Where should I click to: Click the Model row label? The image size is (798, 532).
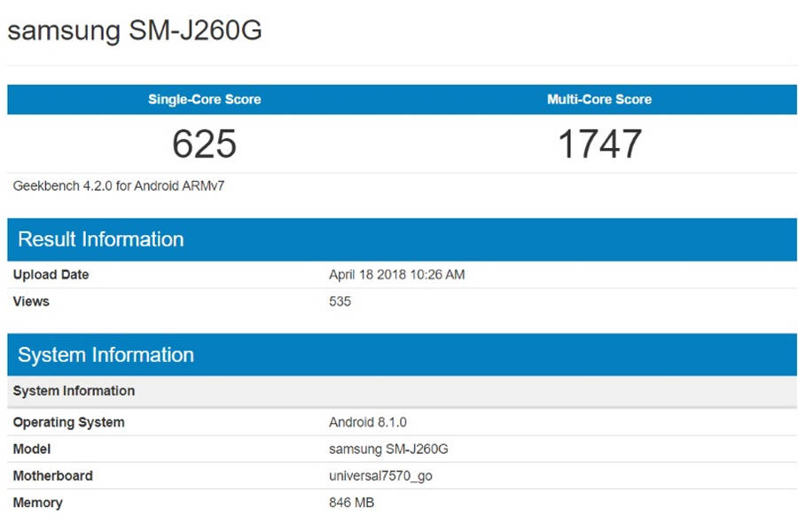click(33, 449)
